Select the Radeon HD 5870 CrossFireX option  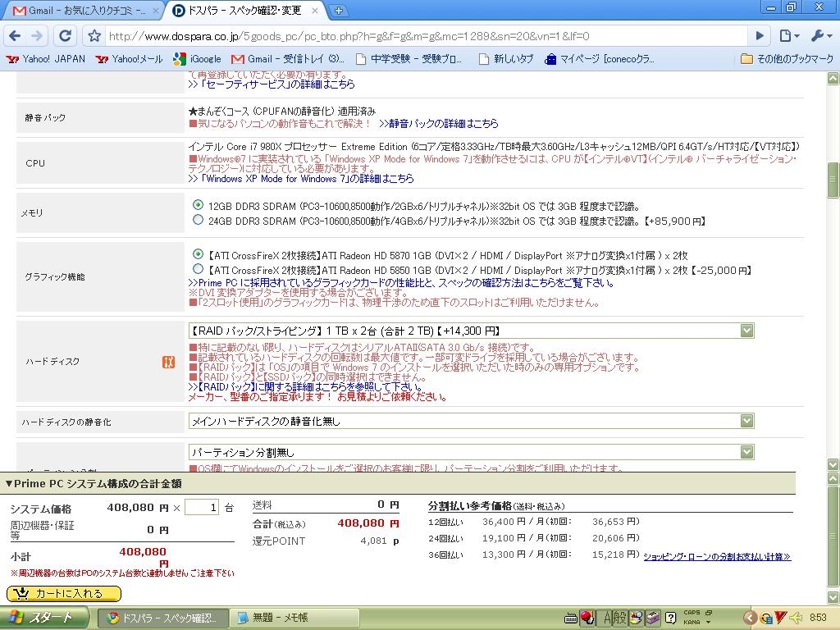(x=199, y=254)
